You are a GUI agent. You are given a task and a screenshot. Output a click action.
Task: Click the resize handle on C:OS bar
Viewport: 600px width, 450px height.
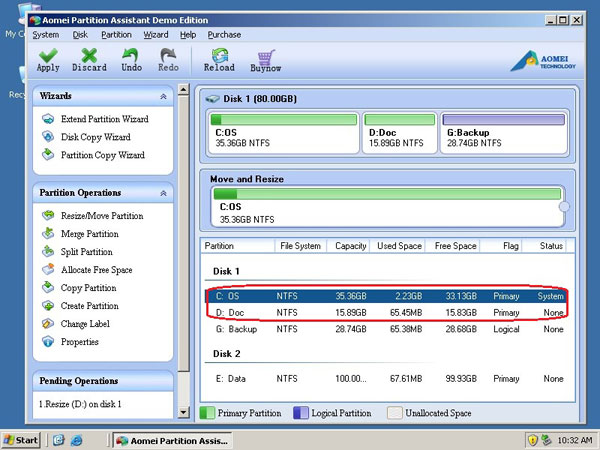pyautogui.click(x=564, y=207)
